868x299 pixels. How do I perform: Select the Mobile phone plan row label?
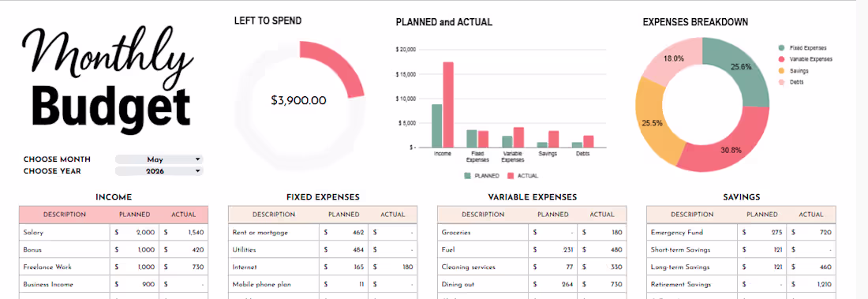(x=261, y=284)
